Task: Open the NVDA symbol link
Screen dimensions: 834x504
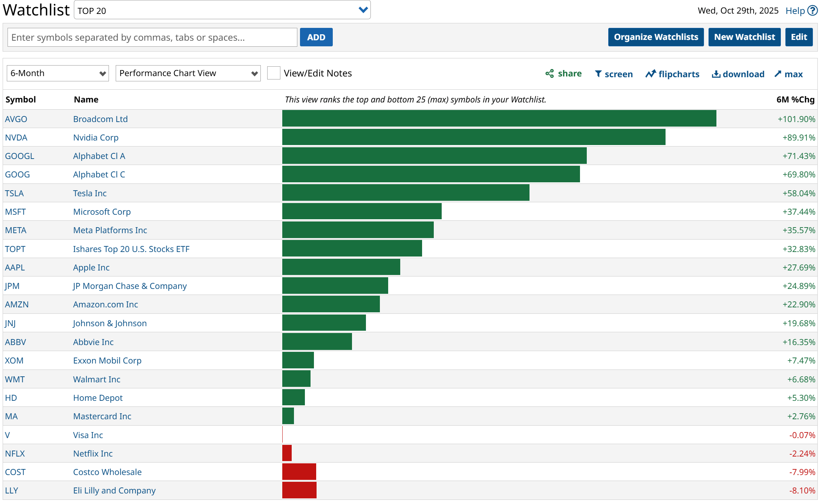Action: [16, 137]
